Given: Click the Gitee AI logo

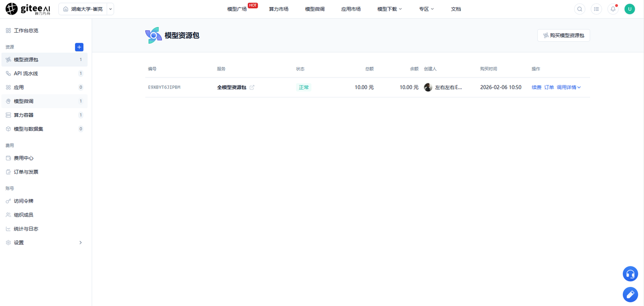Looking at the screenshot, I should pyautogui.click(x=28, y=9).
